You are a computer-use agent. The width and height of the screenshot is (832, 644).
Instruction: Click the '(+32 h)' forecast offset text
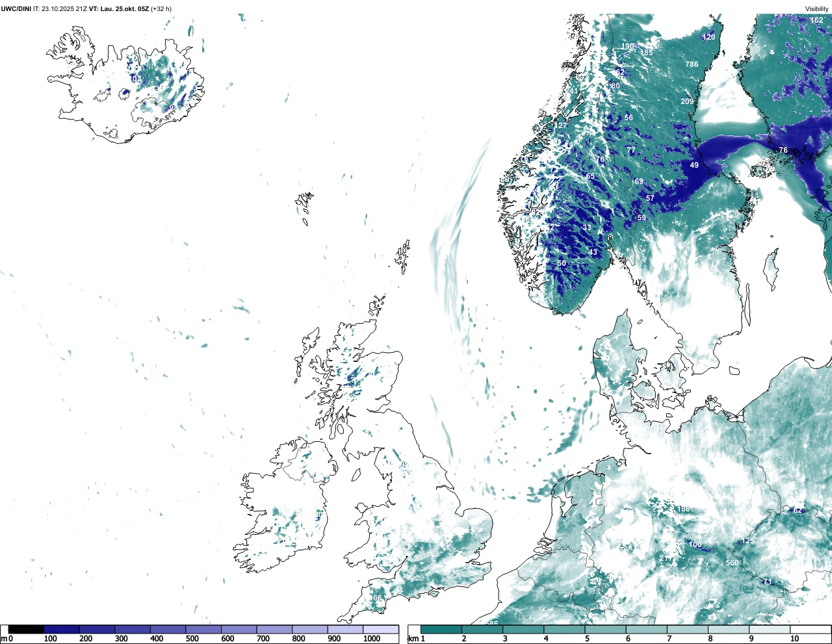tap(161, 8)
